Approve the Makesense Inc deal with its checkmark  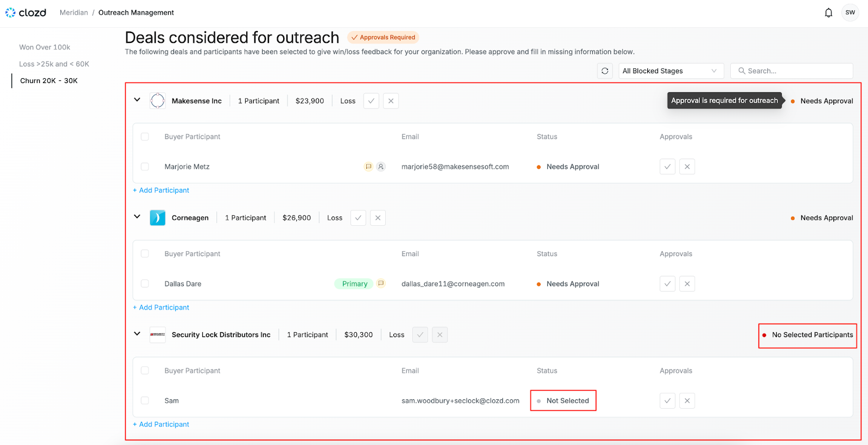[371, 101]
